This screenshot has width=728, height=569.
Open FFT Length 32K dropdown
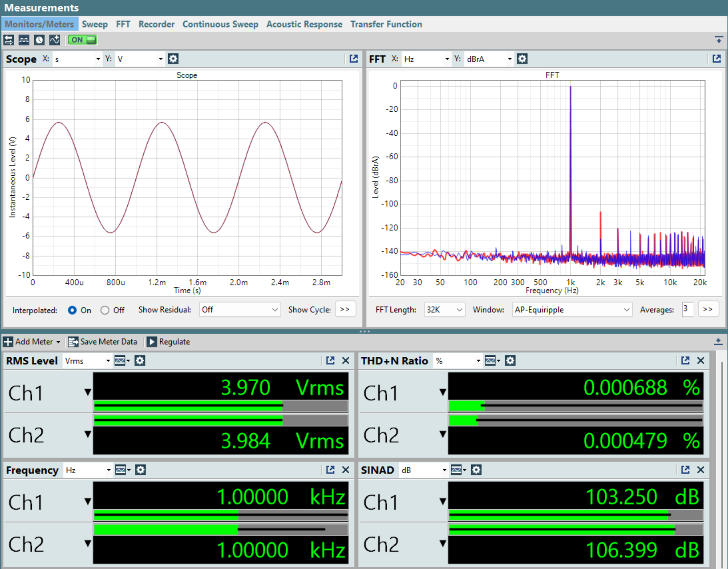point(445,310)
